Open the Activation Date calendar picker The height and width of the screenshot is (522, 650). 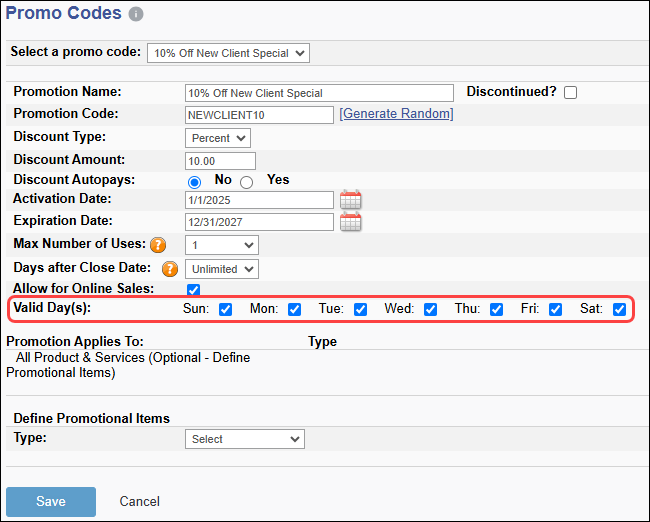[350, 200]
